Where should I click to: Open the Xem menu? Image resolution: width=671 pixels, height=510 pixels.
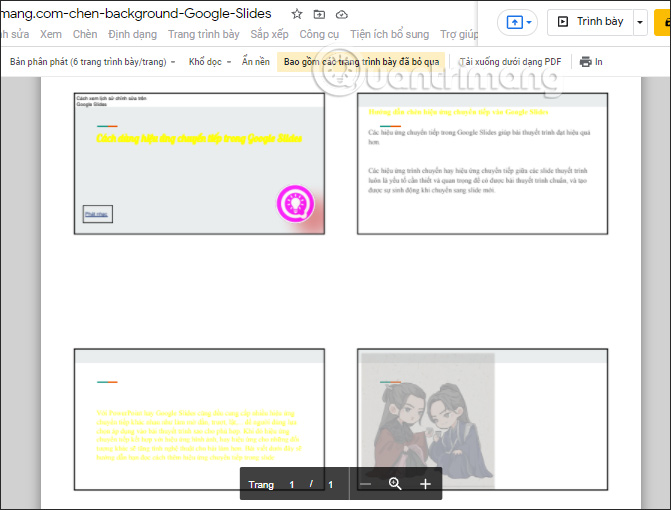(x=51, y=34)
